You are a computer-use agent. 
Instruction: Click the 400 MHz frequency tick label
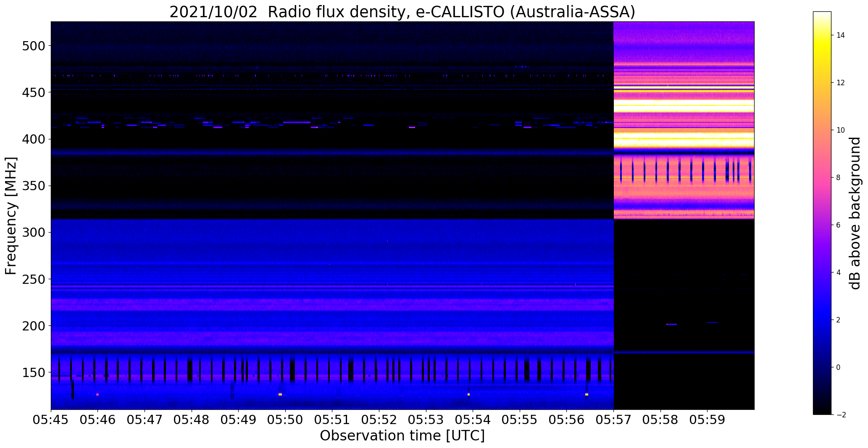pyautogui.click(x=33, y=139)
